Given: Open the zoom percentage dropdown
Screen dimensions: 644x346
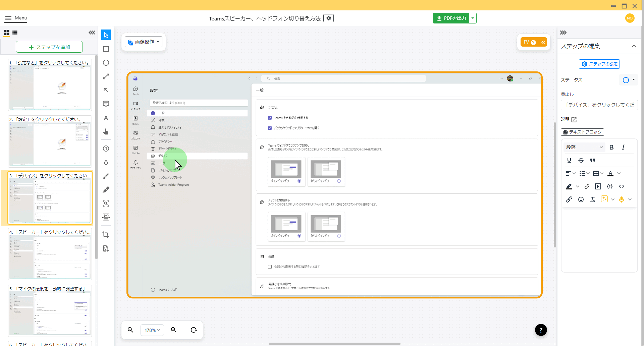Looking at the screenshot, I should click(x=152, y=330).
